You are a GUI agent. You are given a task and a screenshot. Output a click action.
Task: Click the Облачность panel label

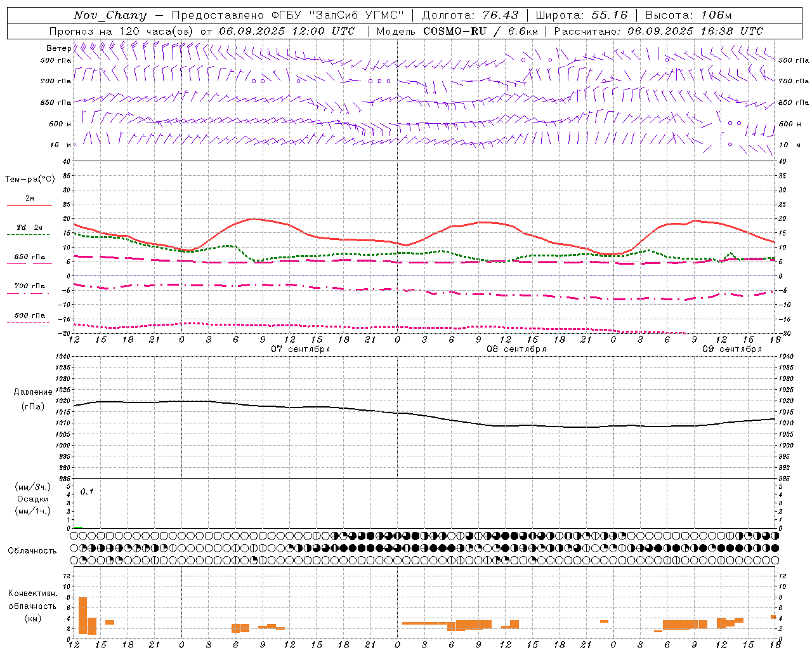(32, 551)
